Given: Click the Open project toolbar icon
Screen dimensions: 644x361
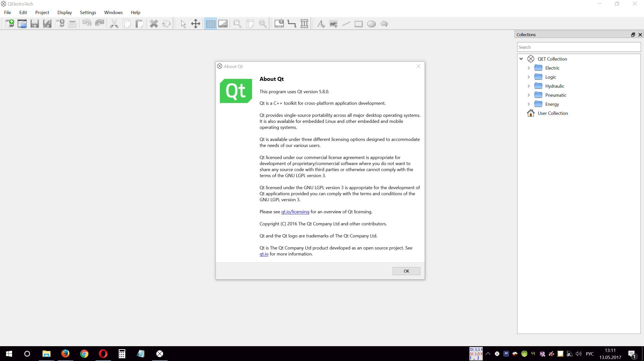Looking at the screenshot, I should [22, 24].
